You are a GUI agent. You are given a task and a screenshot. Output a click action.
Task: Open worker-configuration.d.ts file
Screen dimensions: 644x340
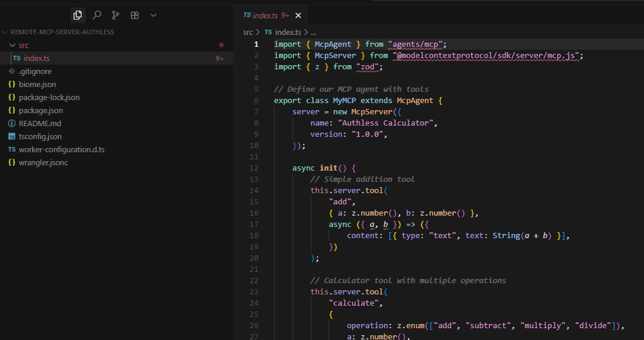pos(62,149)
